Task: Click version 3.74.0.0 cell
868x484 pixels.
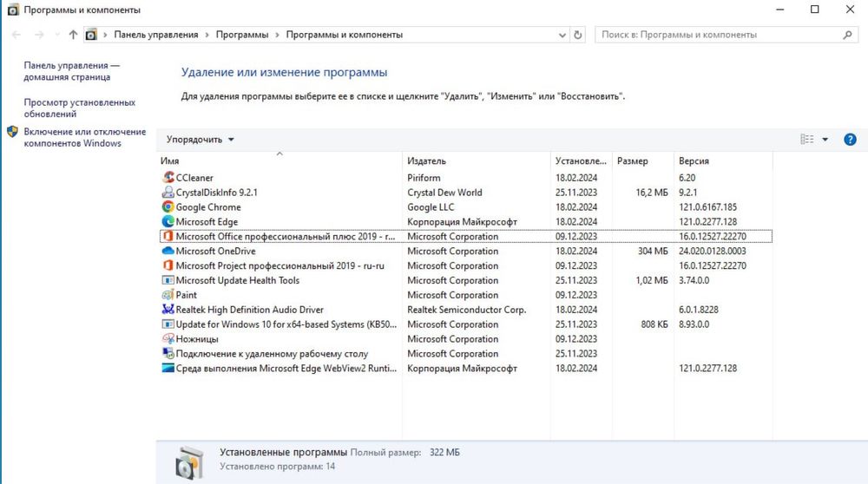Action: click(694, 280)
